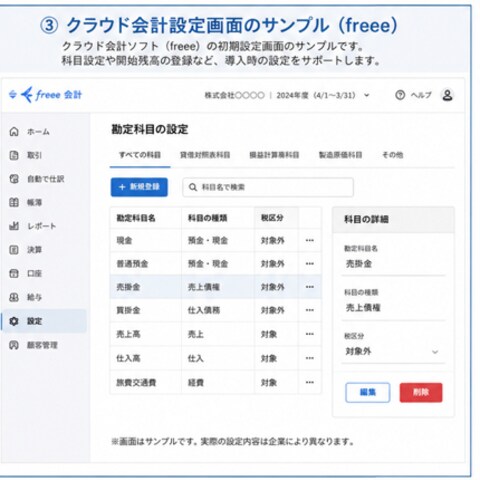This screenshot has height=480, width=480.
Task: Select the 決算 sidebar icon
Action: (x=14, y=250)
